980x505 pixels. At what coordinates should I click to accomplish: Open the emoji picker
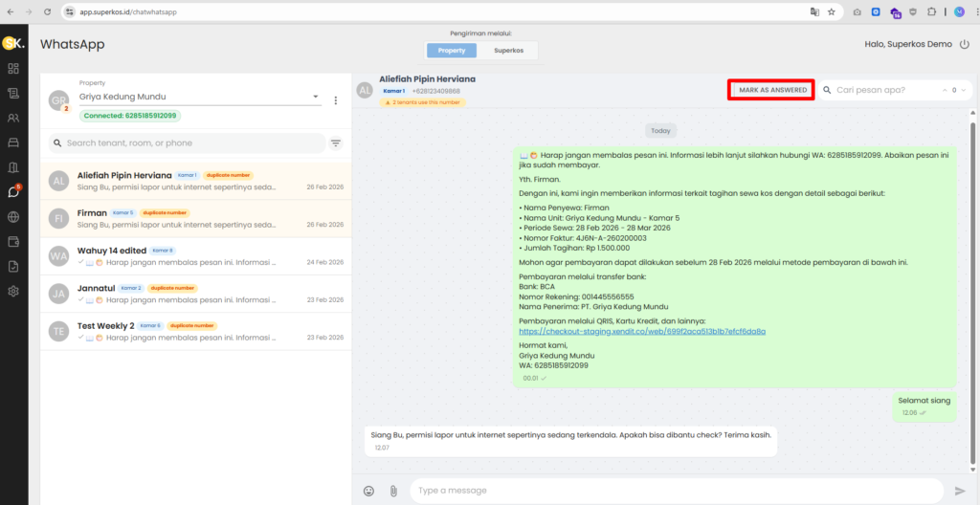(368, 491)
